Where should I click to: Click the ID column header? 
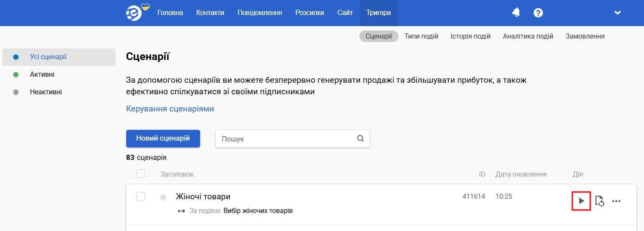click(482, 174)
